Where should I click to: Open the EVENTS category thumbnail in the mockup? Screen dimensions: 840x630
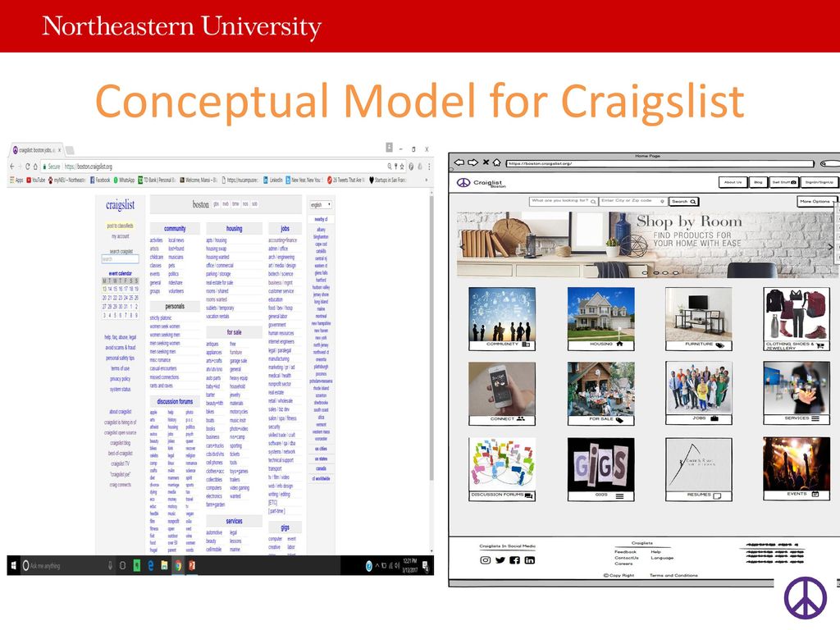[797, 468]
